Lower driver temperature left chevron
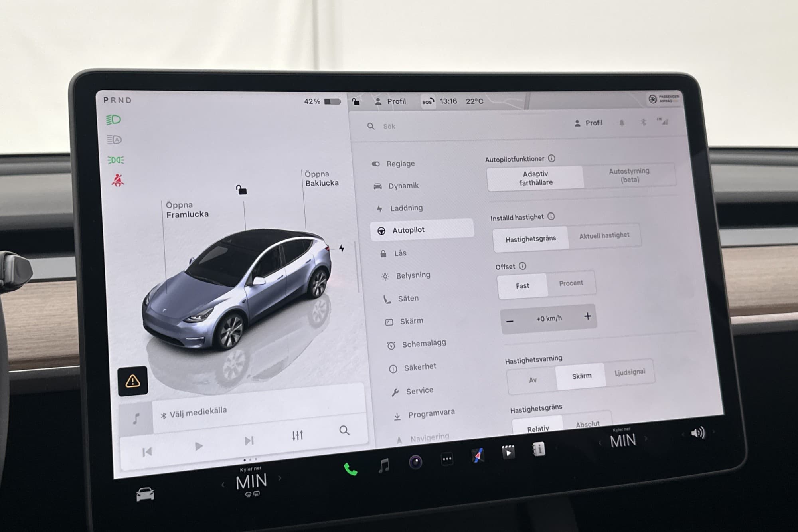The image size is (798, 532). 223,485
